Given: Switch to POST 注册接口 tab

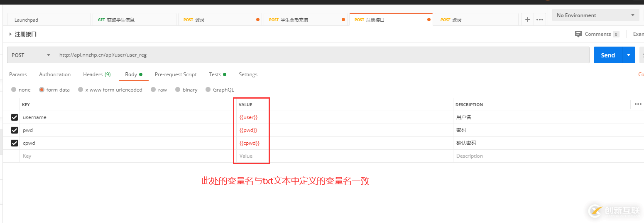Looking at the screenshot, I should click(x=391, y=20).
